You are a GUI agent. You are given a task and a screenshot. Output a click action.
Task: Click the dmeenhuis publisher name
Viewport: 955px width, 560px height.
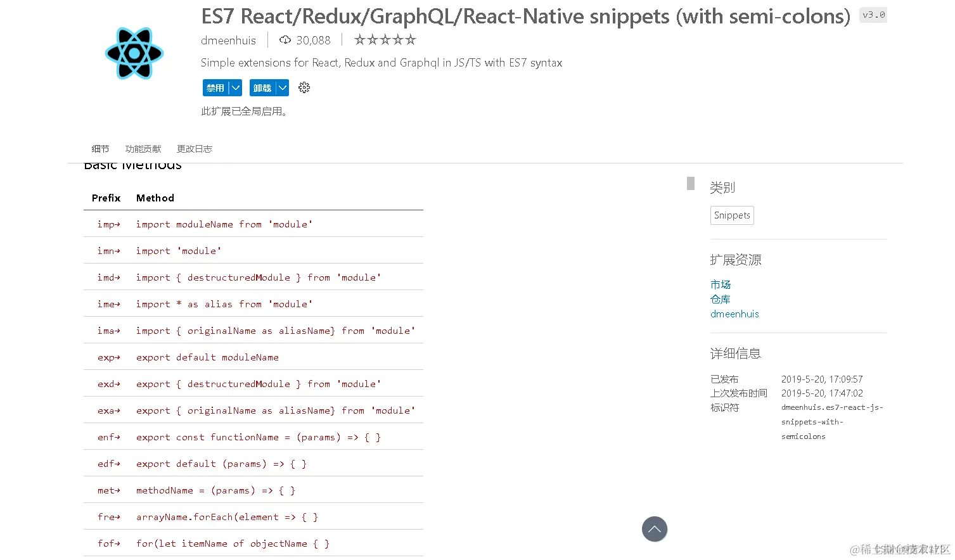tap(228, 41)
